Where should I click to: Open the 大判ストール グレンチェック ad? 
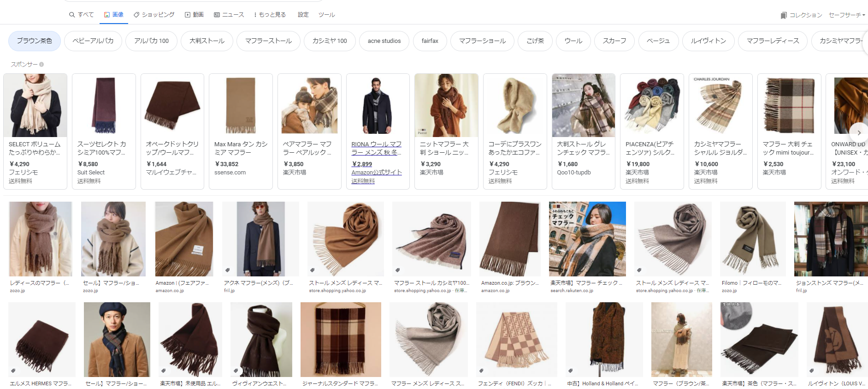pyautogui.click(x=584, y=131)
